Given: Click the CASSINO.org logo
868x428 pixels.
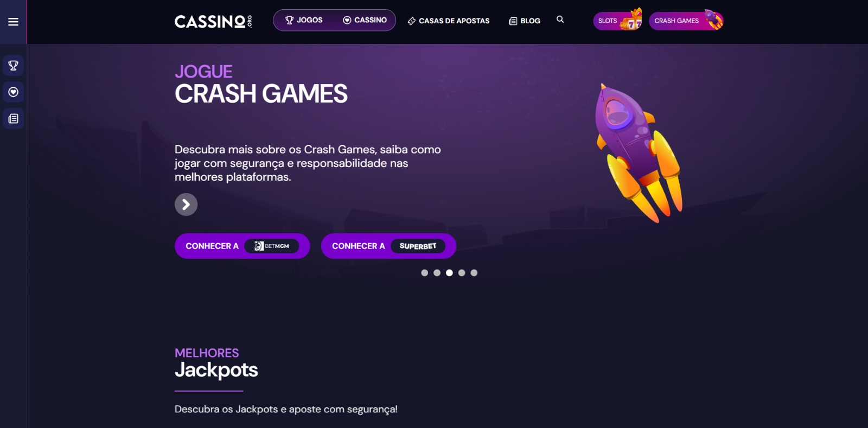Looking at the screenshot, I should tap(213, 21).
